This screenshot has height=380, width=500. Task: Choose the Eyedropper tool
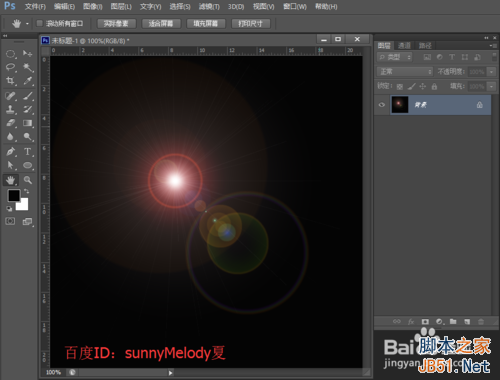click(x=28, y=81)
